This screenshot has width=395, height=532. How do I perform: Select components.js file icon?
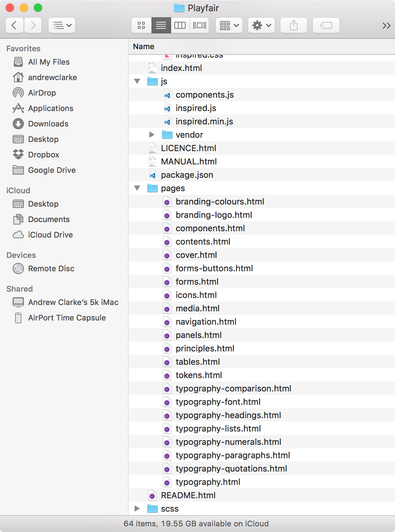[167, 95]
